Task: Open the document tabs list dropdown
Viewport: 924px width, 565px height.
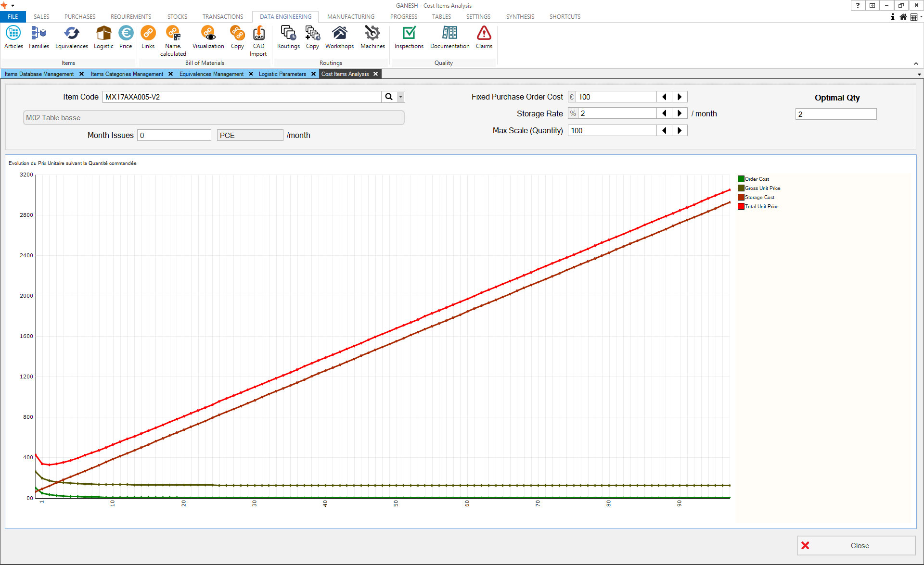Action: 919,75
